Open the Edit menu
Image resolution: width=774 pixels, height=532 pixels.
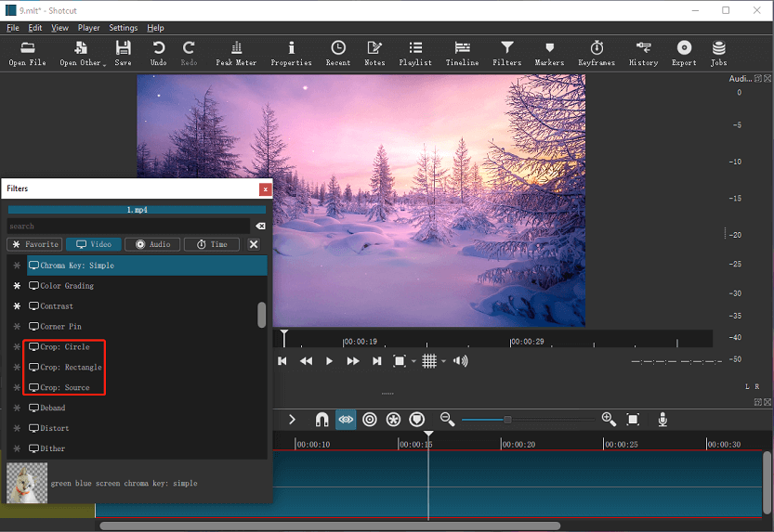point(35,28)
